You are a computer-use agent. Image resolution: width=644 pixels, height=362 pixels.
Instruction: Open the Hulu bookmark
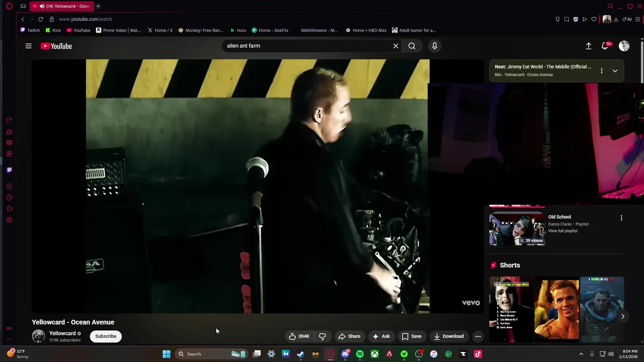point(238,30)
